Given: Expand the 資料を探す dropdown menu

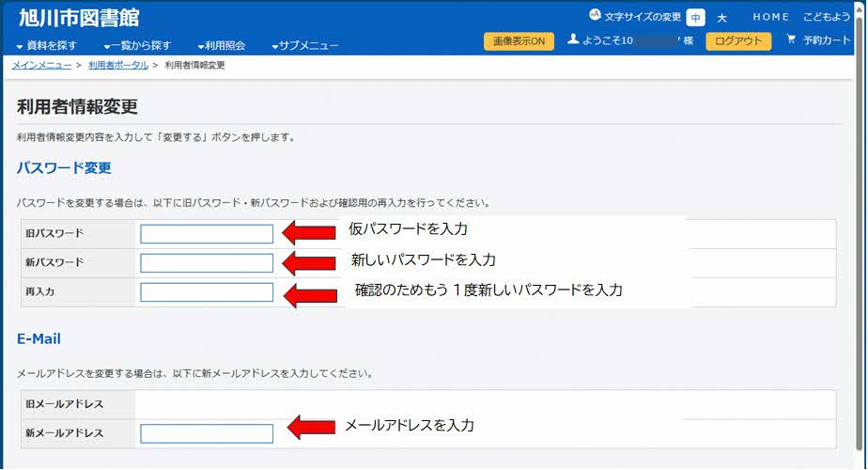Looking at the screenshot, I should tap(47, 45).
